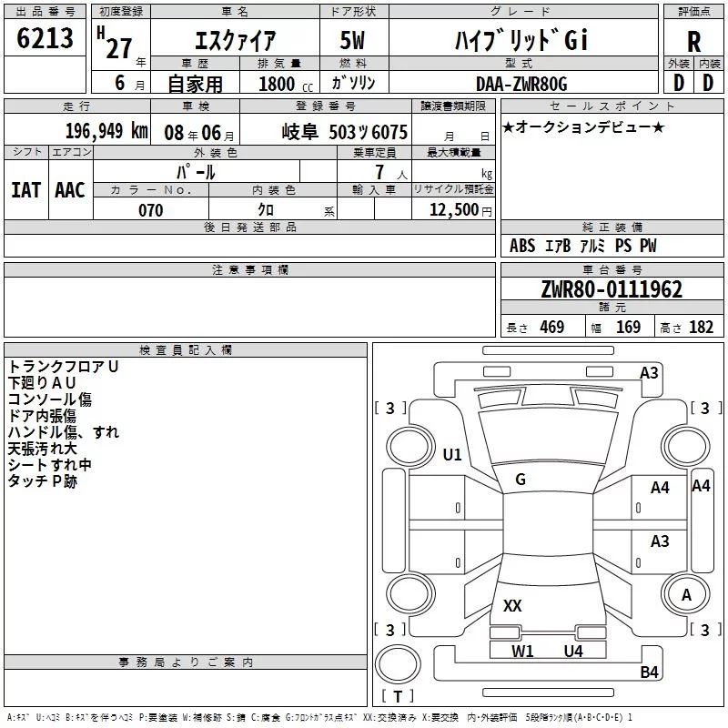
Task: Click the U1 dent mark on diagram
Action: click(x=451, y=454)
